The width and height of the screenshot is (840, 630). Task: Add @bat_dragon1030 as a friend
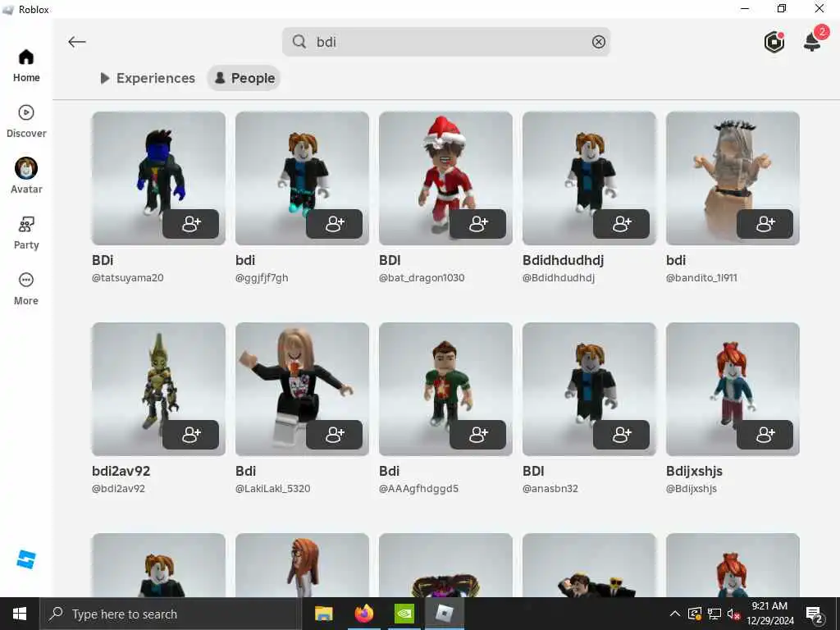478,224
